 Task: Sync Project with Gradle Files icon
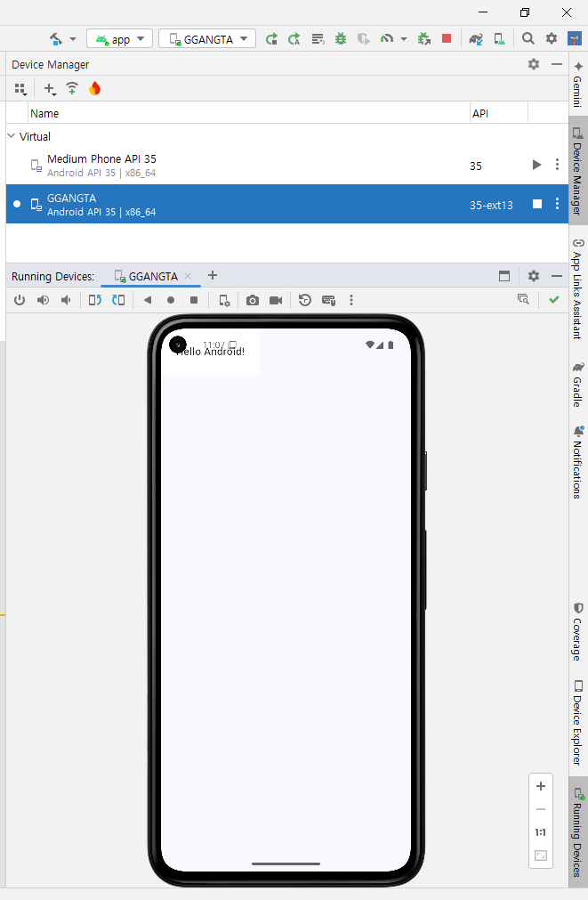coord(476,39)
